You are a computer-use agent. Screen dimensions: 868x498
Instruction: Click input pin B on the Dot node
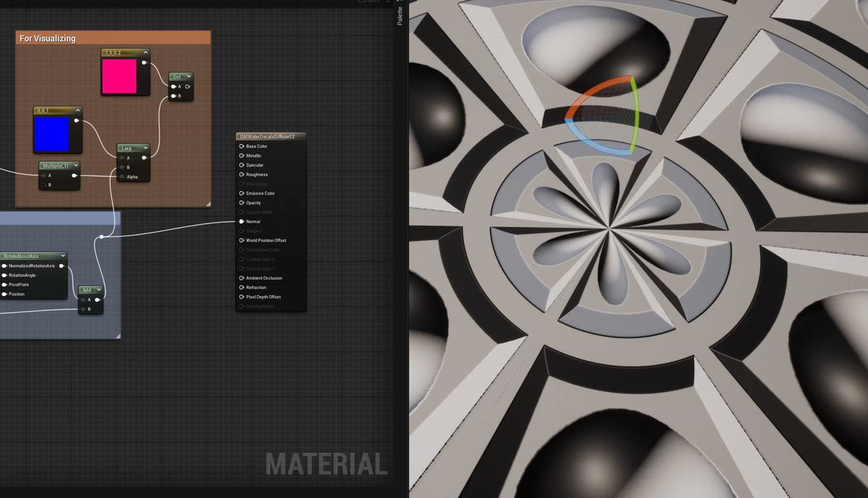pos(174,96)
